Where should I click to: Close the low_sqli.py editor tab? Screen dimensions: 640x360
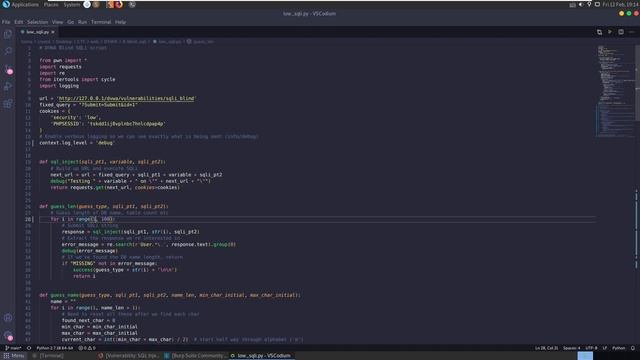click(53, 32)
